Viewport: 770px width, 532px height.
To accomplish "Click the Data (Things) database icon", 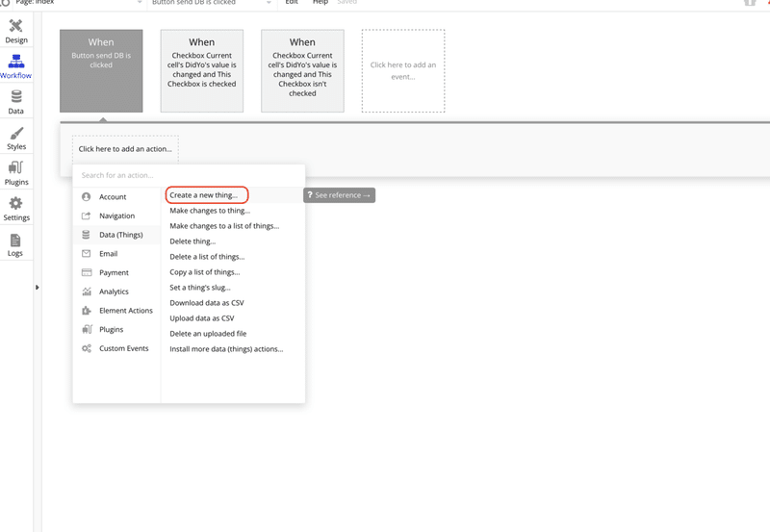I will (87, 235).
